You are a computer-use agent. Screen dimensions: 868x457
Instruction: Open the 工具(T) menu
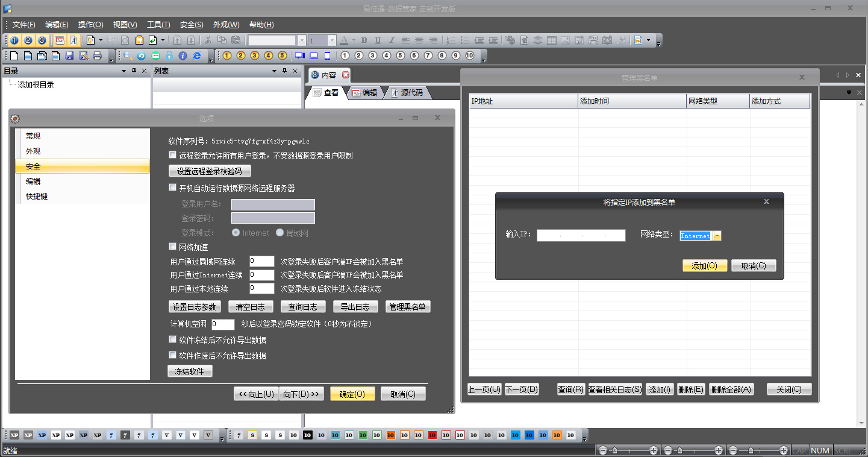[x=158, y=25]
